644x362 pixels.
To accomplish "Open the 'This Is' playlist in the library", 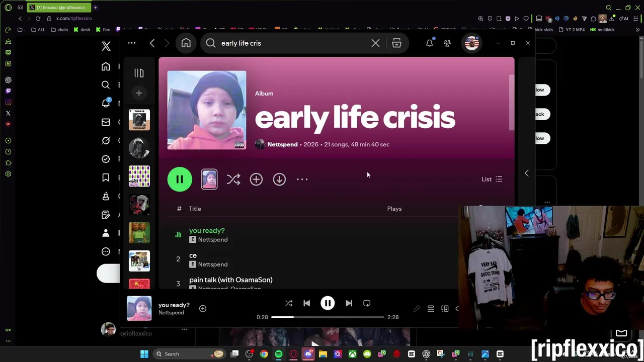I will click(139, 120).
